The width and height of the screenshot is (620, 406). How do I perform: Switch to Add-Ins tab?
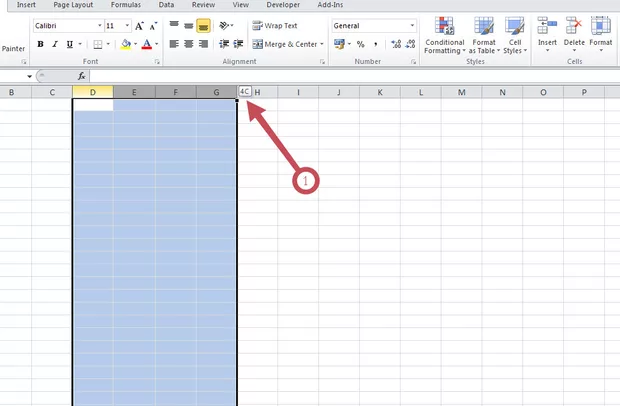click(x=330, y=5)
